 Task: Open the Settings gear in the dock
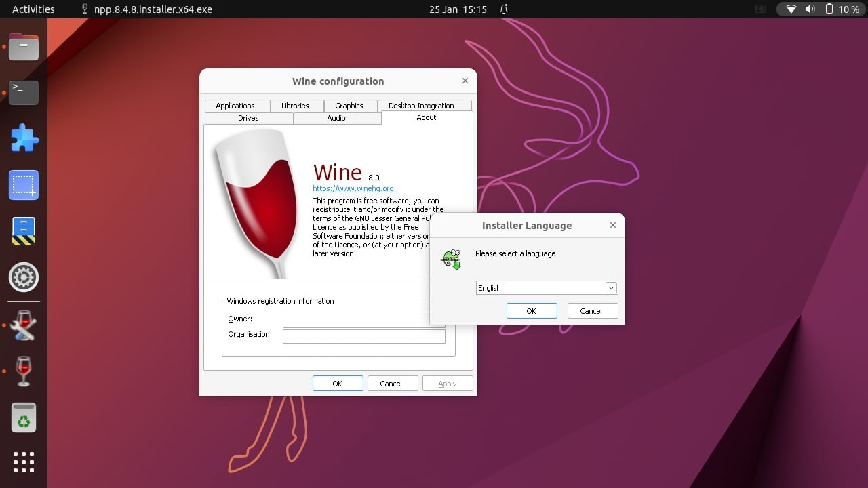(x=23, y=277)
